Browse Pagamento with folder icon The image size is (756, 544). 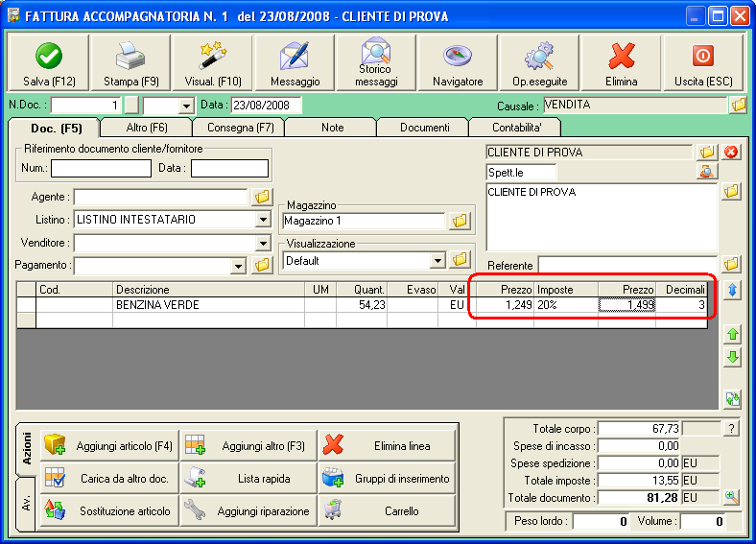pyautogui.click(x=262, y=265)
